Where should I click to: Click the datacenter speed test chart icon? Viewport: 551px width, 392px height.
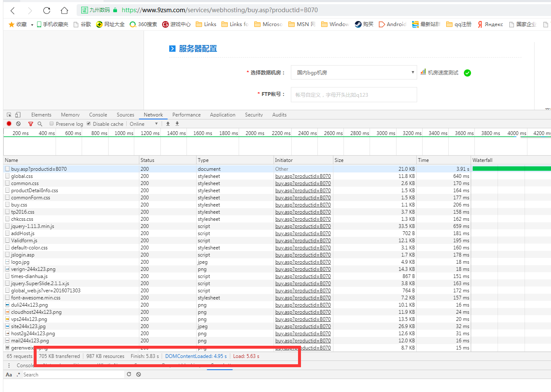[x=423, y=72]
